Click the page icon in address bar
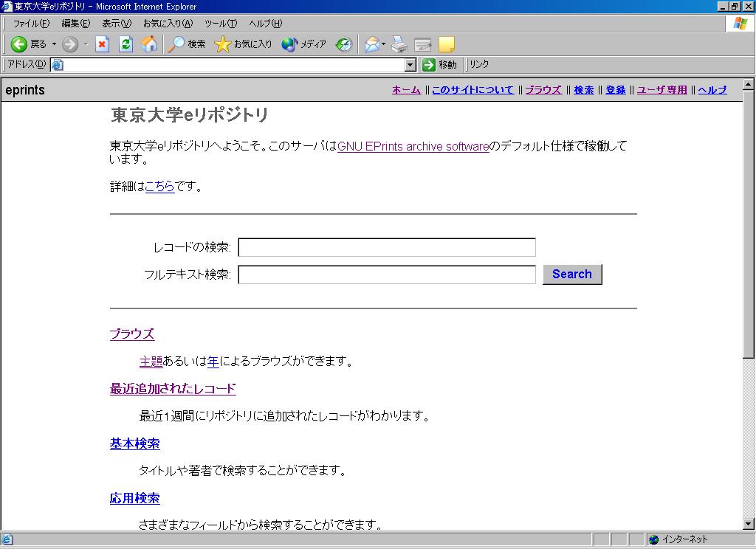Image resolution: width=756 pixels, height=549 pixels. point(58,65)
